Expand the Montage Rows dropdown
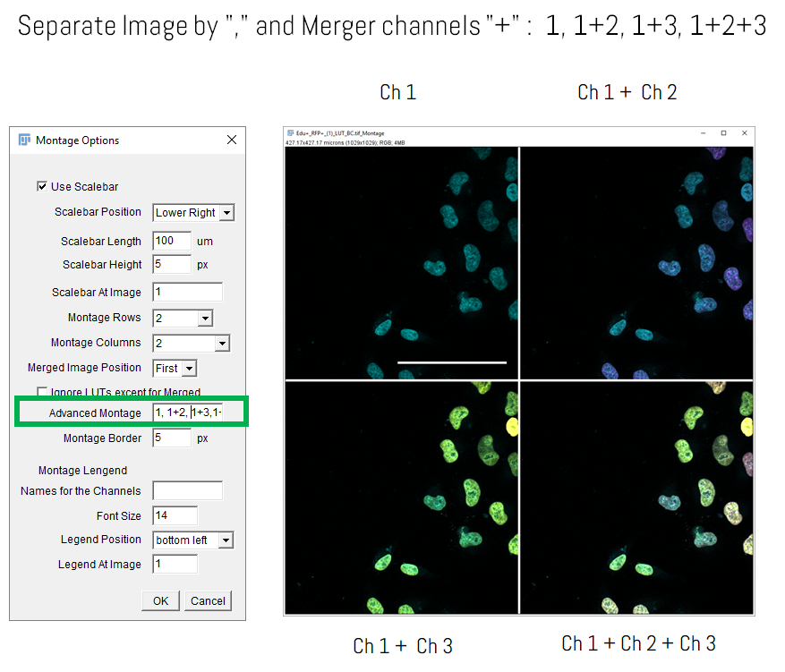 point(203,318)
